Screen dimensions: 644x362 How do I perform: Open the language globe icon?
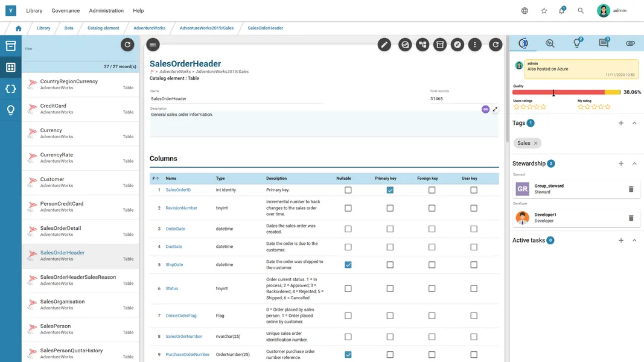[524, 11]
